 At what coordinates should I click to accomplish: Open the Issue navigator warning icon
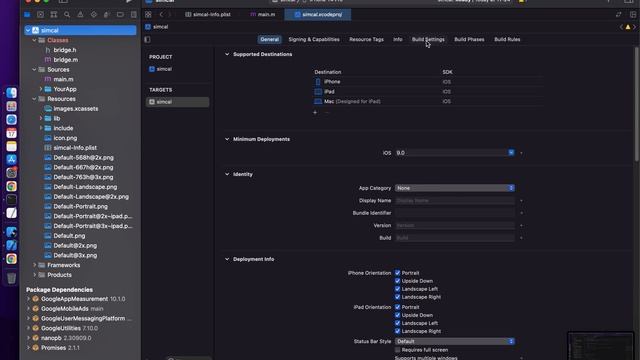pyautogui.click(x=80, y=15)
